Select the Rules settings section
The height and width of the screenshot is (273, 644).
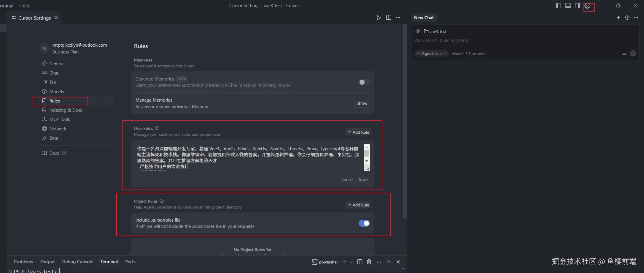pos(76,101)
